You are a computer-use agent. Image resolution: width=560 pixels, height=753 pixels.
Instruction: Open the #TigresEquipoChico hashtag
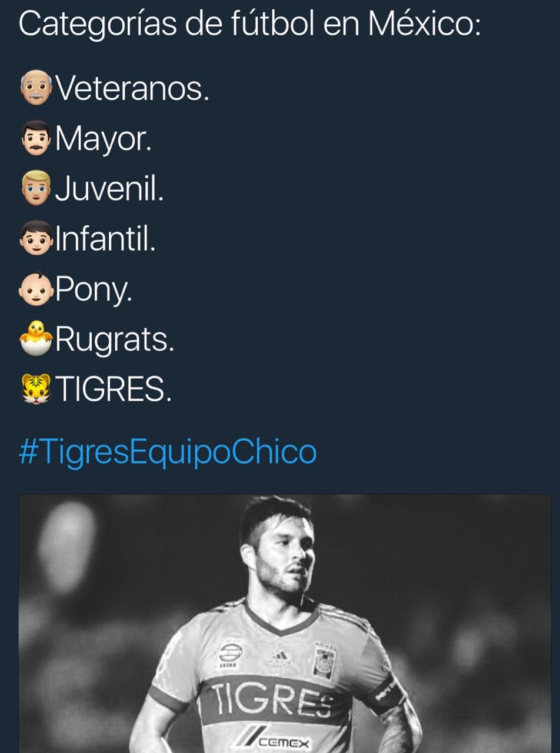click(168, 452)
